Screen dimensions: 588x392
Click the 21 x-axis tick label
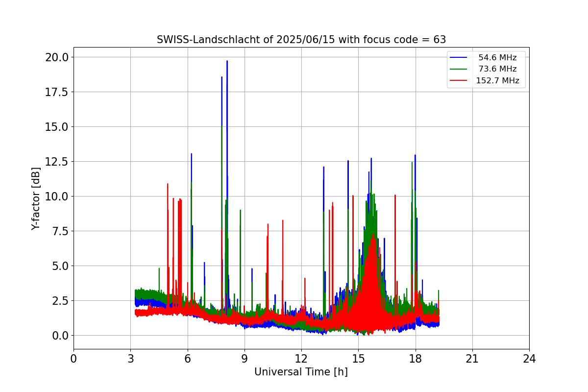[x=472, y=359]
